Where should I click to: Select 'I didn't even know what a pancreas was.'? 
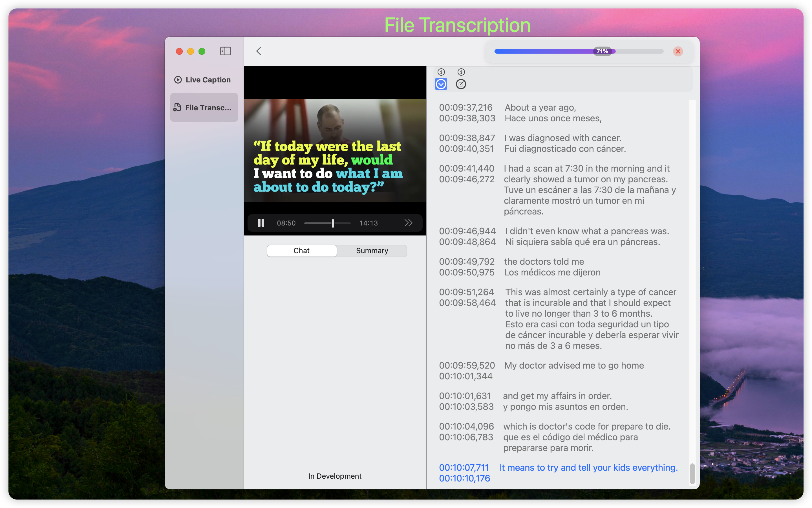[x=587, y=231]
